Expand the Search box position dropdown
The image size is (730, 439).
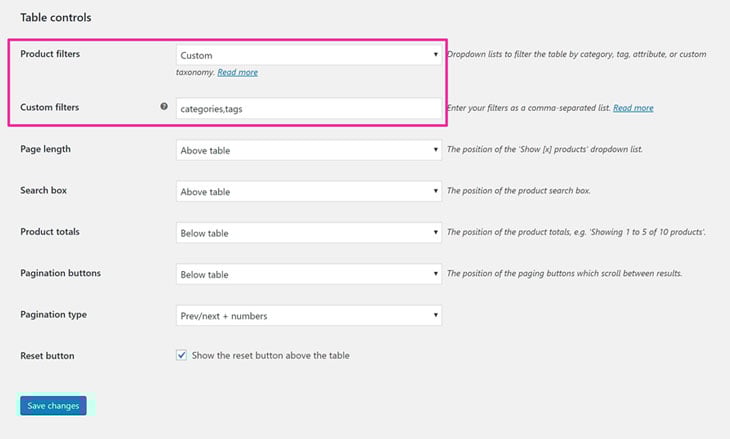309,191
